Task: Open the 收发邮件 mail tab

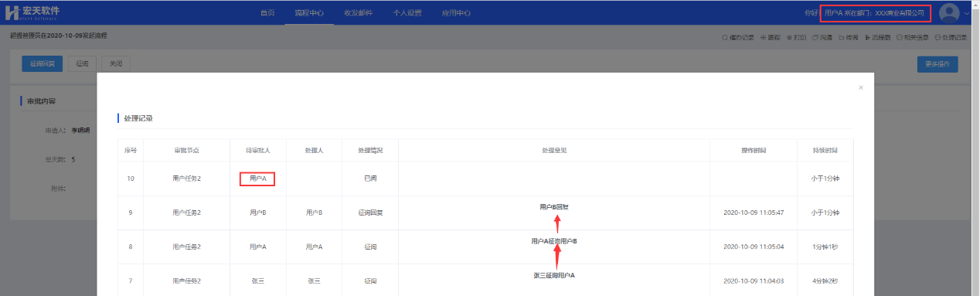Action: (358, 13)
